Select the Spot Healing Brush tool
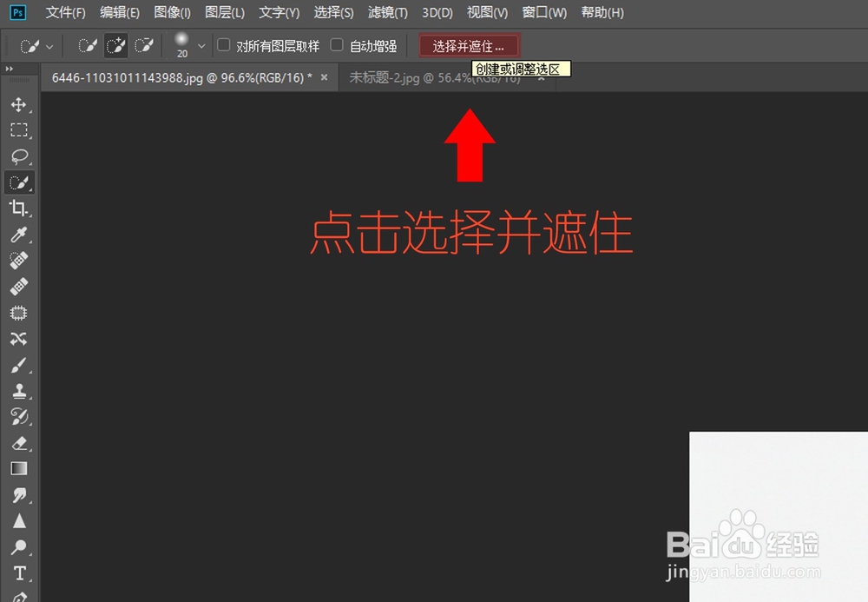 (x=19, y=261)
